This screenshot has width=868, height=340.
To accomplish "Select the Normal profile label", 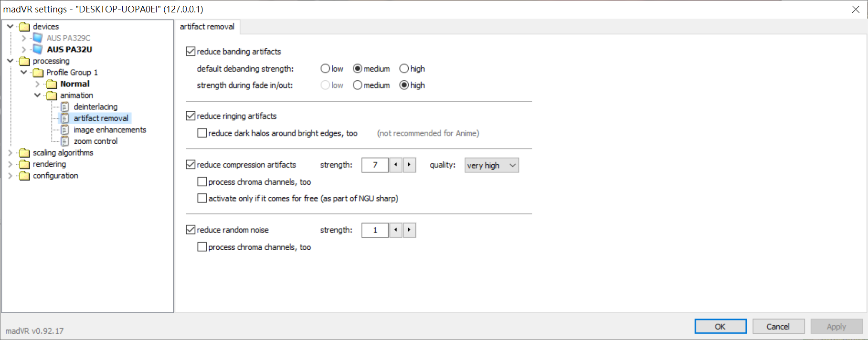I will (75, 84).
